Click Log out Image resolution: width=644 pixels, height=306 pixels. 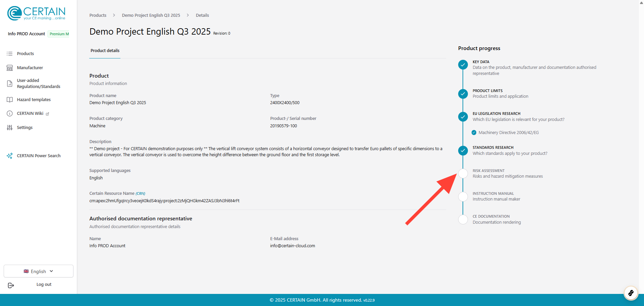click(x=44, y=285)
